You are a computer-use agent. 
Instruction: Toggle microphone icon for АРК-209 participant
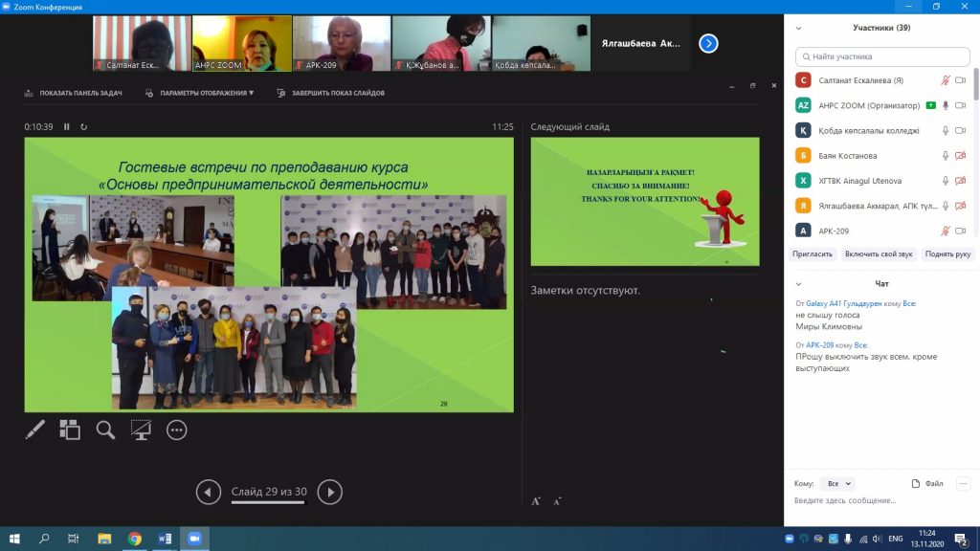coord(946,231)
